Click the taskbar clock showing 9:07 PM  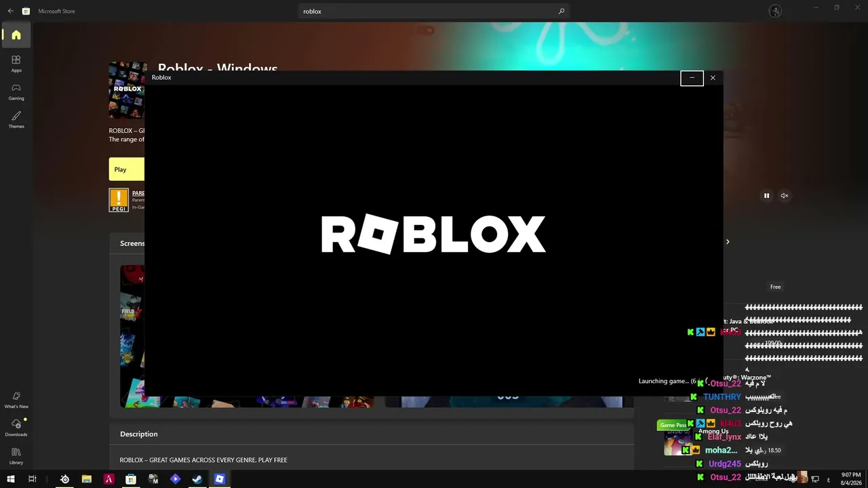point(850,479)
